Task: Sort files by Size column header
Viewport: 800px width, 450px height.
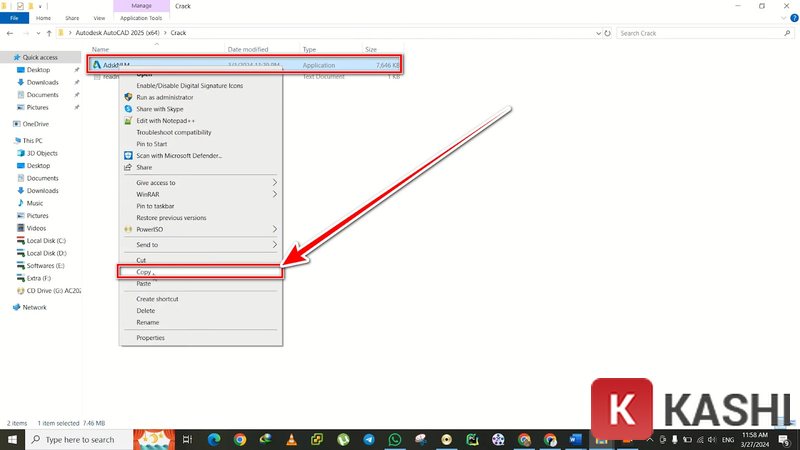Action: point(371,49)
